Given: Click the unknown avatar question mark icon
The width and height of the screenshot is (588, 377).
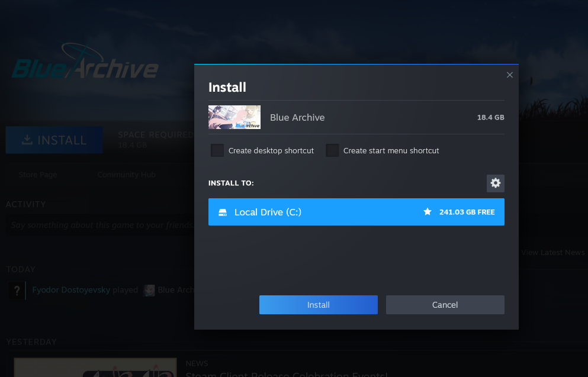Looking at the screenshot, I should click(x=17, y=291).
